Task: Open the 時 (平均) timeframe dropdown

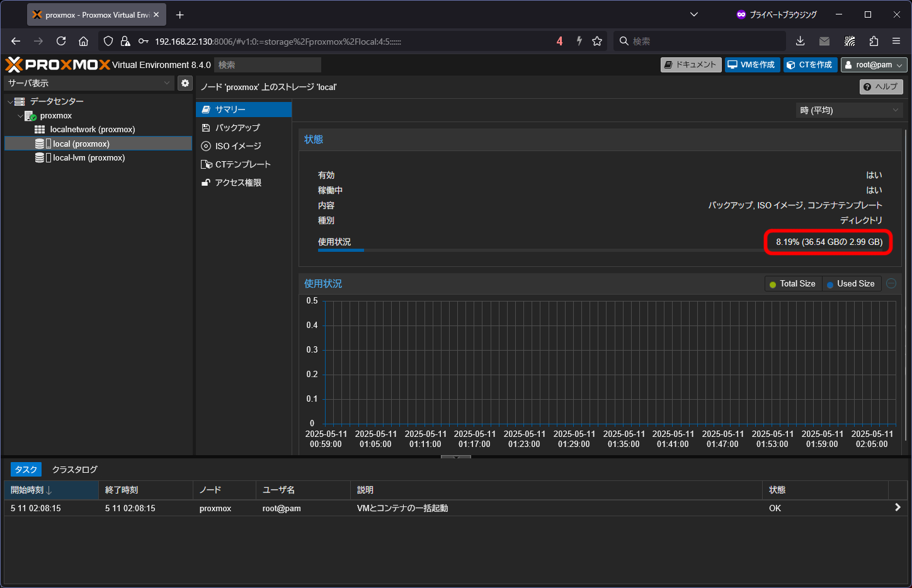Action: (850, 110)
